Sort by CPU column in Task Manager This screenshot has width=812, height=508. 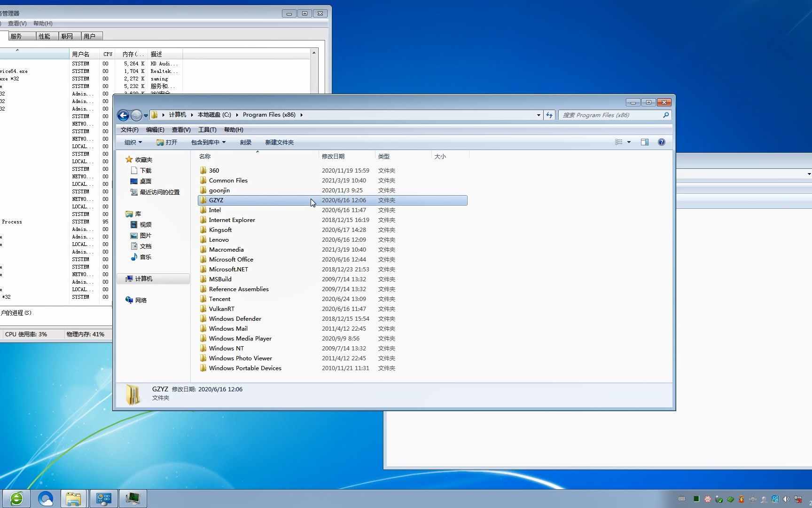108,54
